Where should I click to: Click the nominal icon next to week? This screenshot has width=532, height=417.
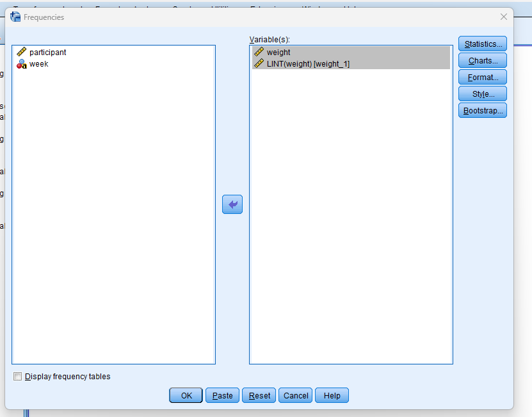pyautogui.click(x=21, y=64)
